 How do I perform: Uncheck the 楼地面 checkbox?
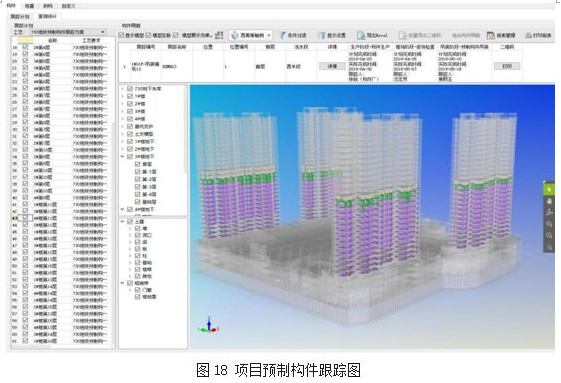138,297
